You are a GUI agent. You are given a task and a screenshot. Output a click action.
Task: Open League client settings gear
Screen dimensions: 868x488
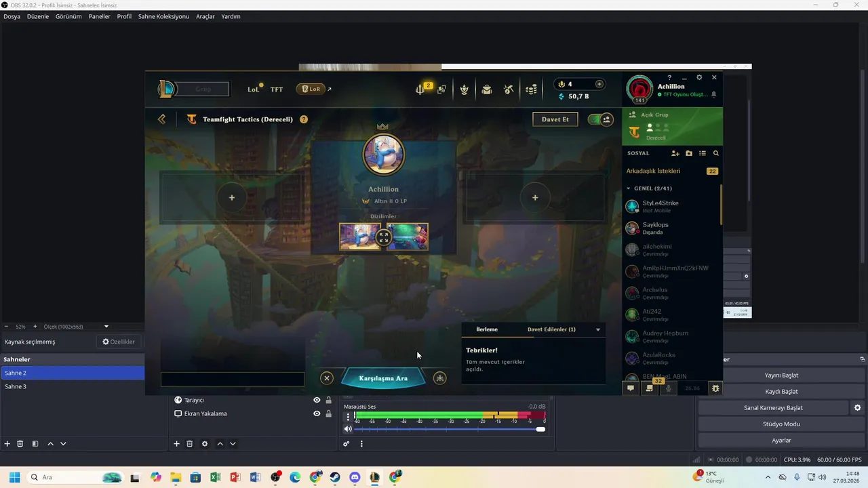coord(699,77)
